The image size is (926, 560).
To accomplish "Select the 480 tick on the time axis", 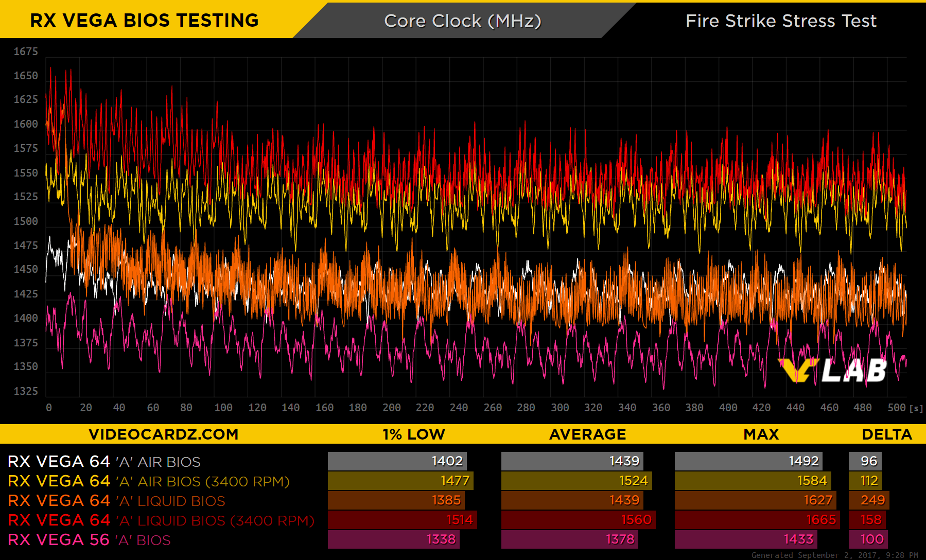I will [863, 408].
